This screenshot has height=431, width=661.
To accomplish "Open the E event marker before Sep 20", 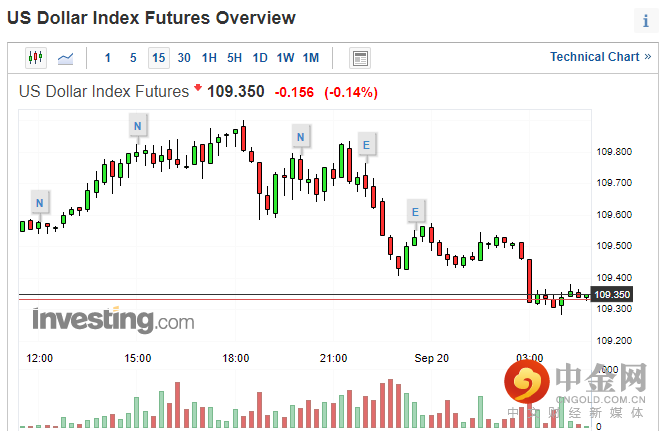I will [415, 210].
